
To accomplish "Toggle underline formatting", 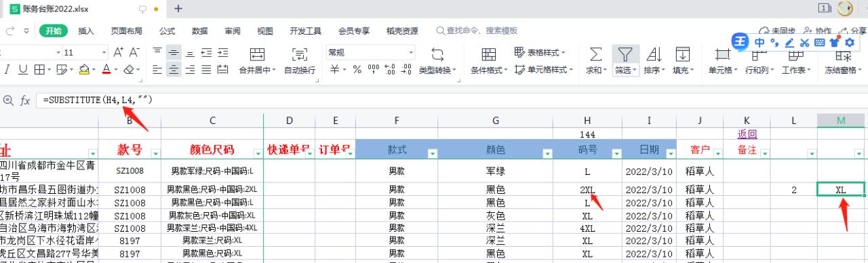I will pos(23,69).
